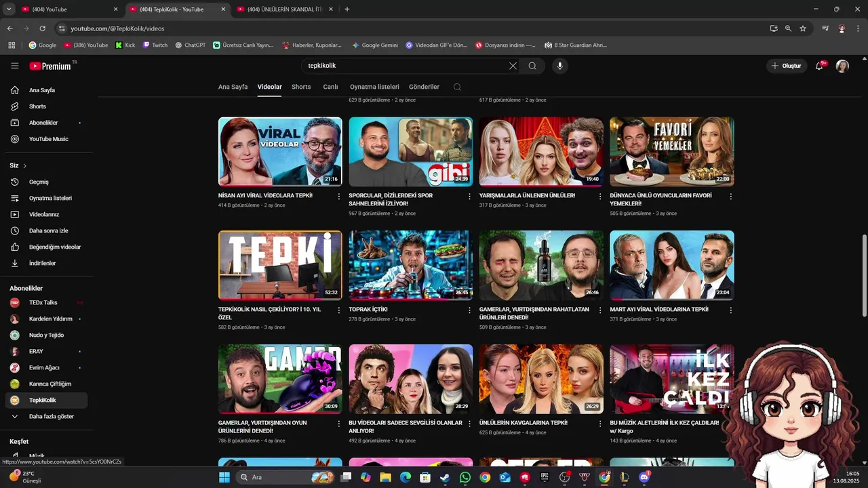
Task: Open options menu for TOPRAK İÇTİK video
Action: [469, 310]
